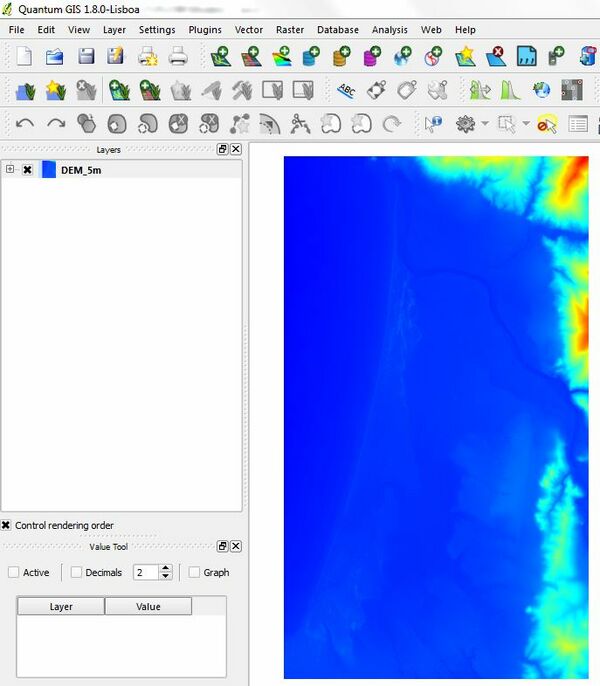600x686 pixels.
Task: Enable the Active checkbox in Value Tool
Action: click(x=13, y=573)
